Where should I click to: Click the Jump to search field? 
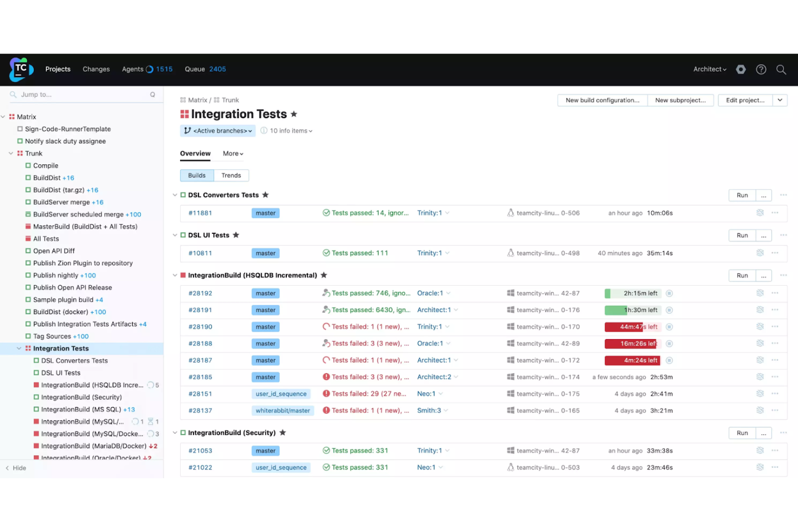[81, 94]
